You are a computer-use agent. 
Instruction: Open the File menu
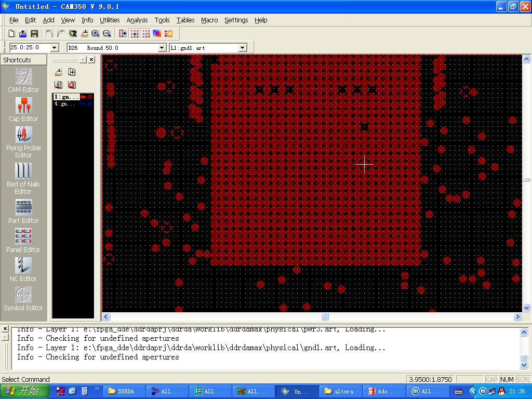[14, 20]
